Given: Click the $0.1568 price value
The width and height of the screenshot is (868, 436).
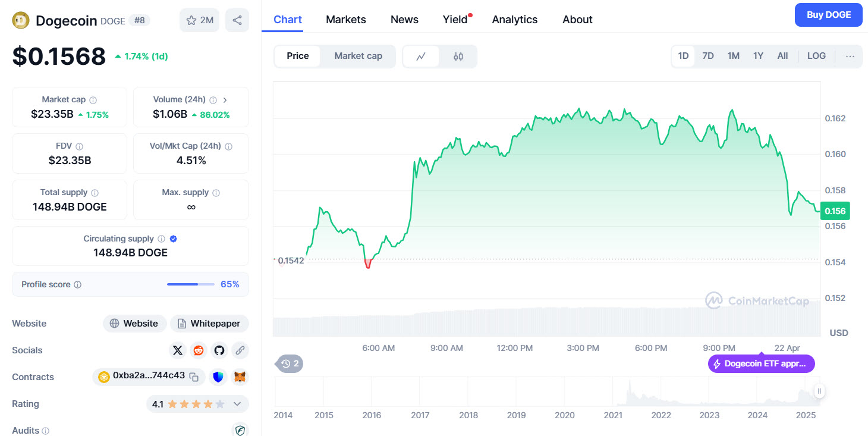Looking at the screenshot, I should click(x=59, y=57).
